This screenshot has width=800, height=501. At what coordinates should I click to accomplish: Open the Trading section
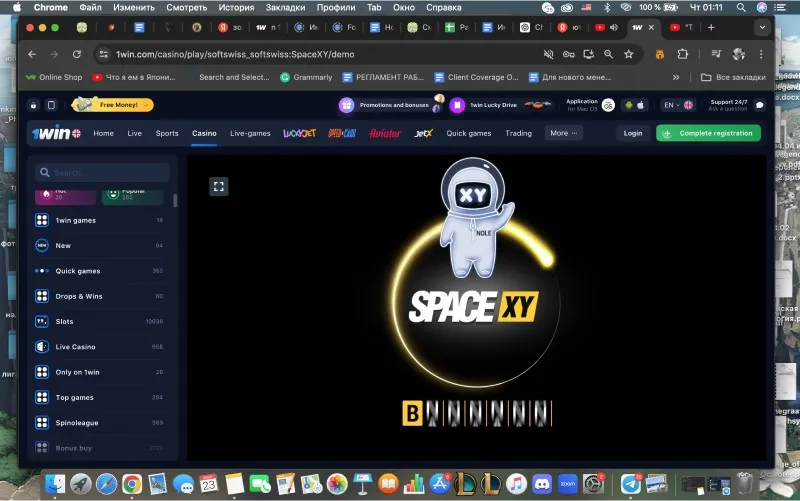pyautogui.click(x=518, y=133)
